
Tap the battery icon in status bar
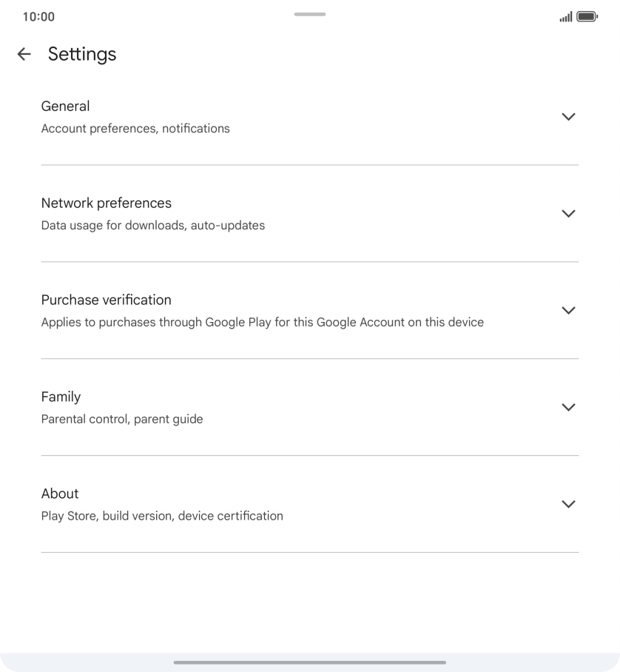(587, 17)
